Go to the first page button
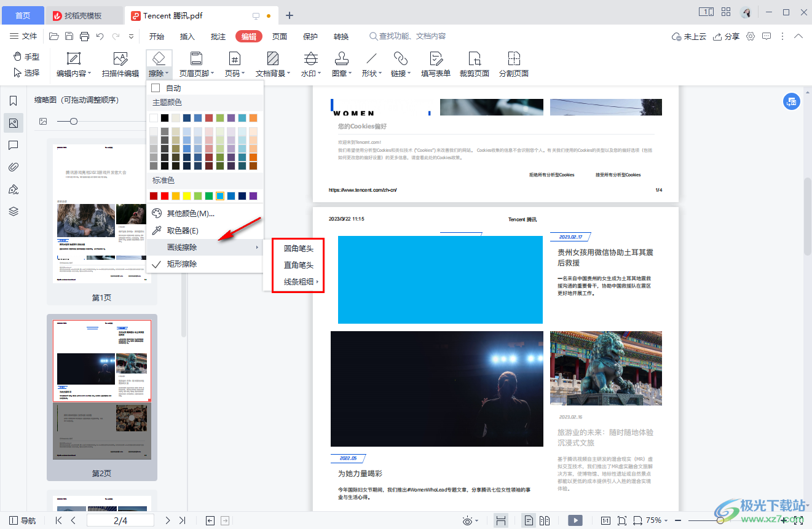The height and width of the screenshot is (529, 812). click(x=59, y=520)
